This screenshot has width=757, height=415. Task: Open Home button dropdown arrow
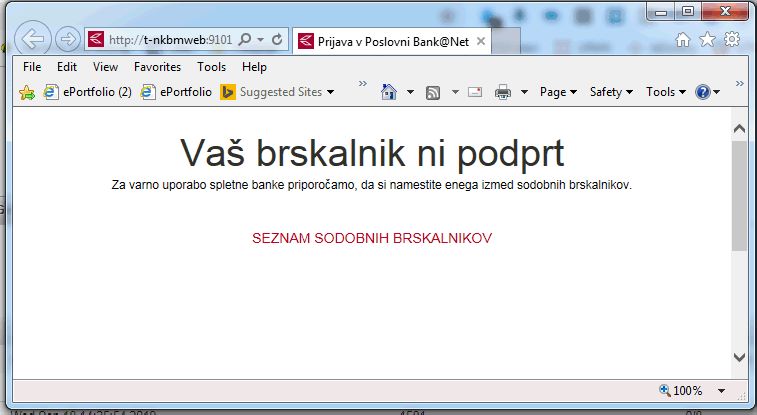pos(410,92)
